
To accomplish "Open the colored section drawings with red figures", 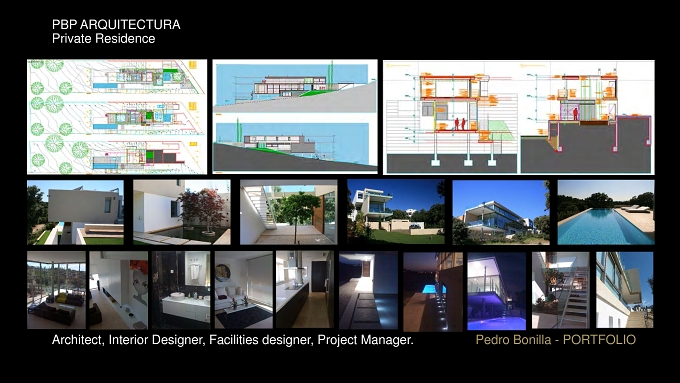I will (519, 117).
